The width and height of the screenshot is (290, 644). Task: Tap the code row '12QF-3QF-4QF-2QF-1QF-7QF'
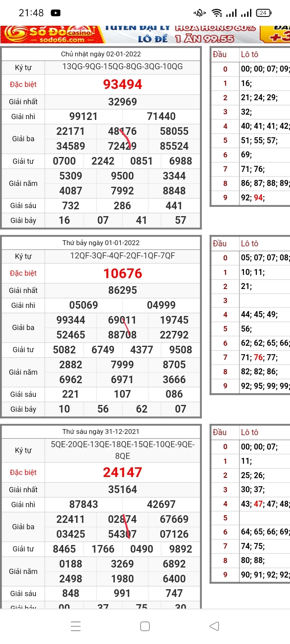point(122,256)
